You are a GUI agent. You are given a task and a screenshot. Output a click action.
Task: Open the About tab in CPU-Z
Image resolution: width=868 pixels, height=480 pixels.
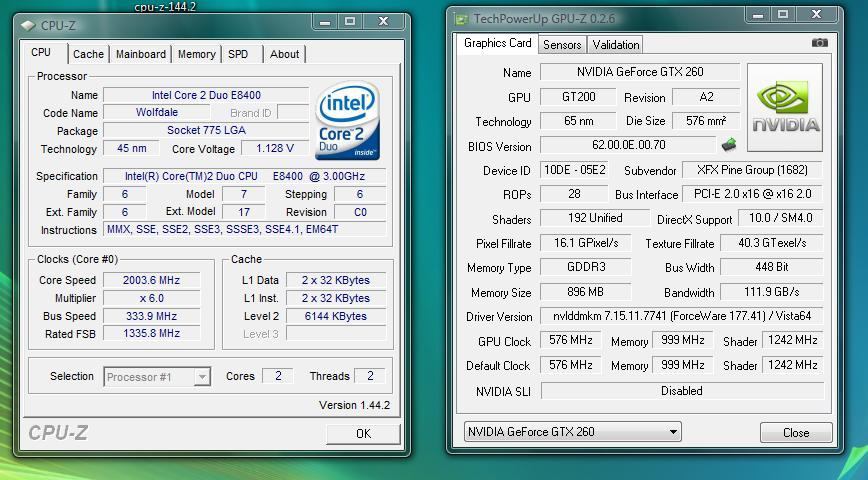285,54
